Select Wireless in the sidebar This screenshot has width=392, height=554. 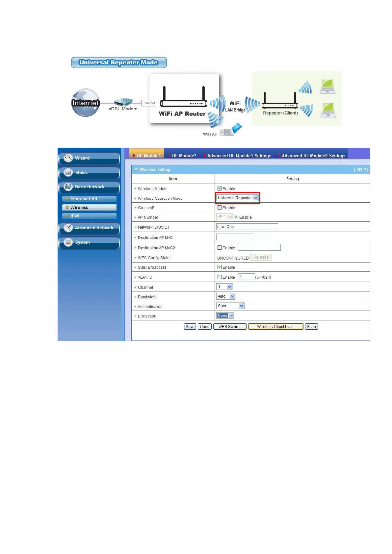point(89,207)
